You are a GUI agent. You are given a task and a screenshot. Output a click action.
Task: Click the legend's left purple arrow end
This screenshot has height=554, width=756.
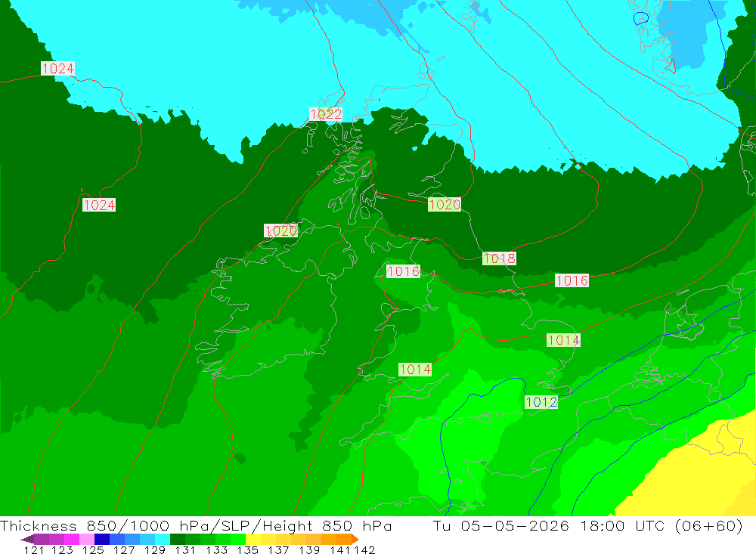pos(27,539)
